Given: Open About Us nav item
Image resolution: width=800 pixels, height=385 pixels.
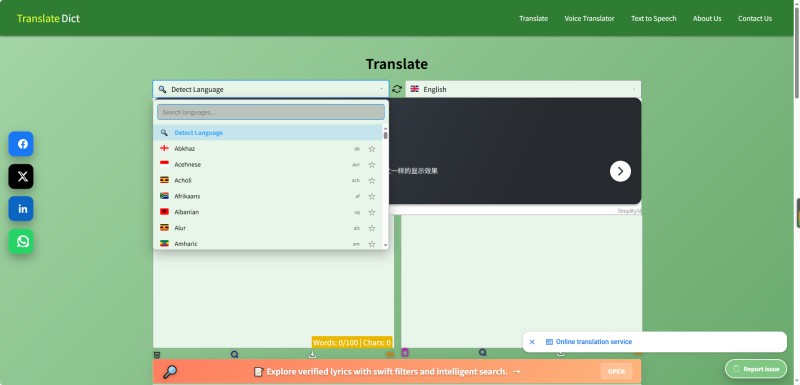Looking at the screenshot, I should pos(707,18).
